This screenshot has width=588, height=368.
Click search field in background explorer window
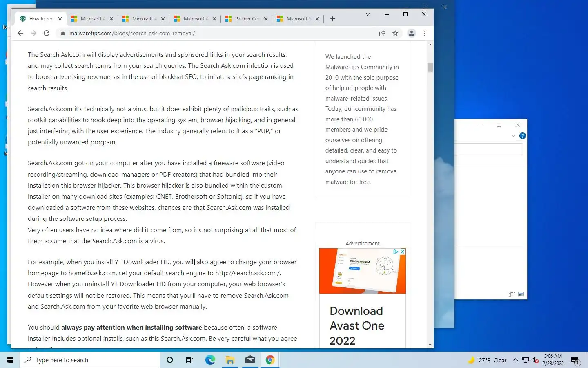click(488, 149)
